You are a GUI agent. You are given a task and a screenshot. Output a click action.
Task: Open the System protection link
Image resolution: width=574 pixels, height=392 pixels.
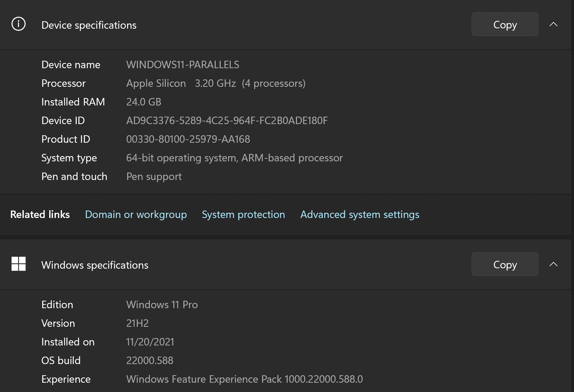tap(243, 215)
